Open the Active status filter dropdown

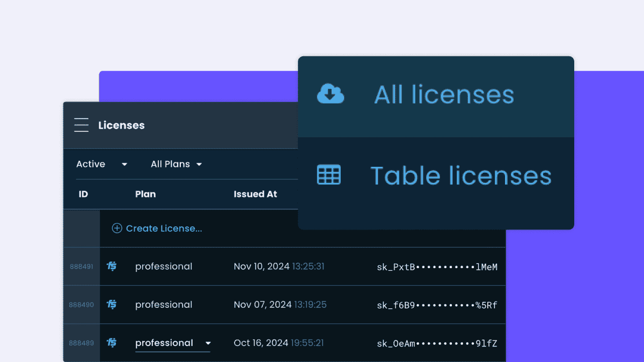pyautogui.click(x=102, y=164)
